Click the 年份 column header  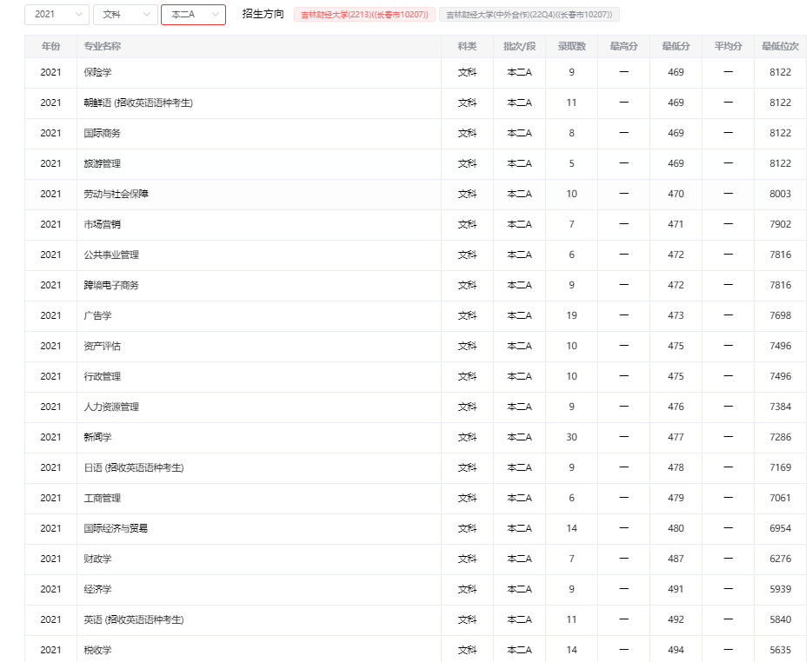tap(50, 46)
